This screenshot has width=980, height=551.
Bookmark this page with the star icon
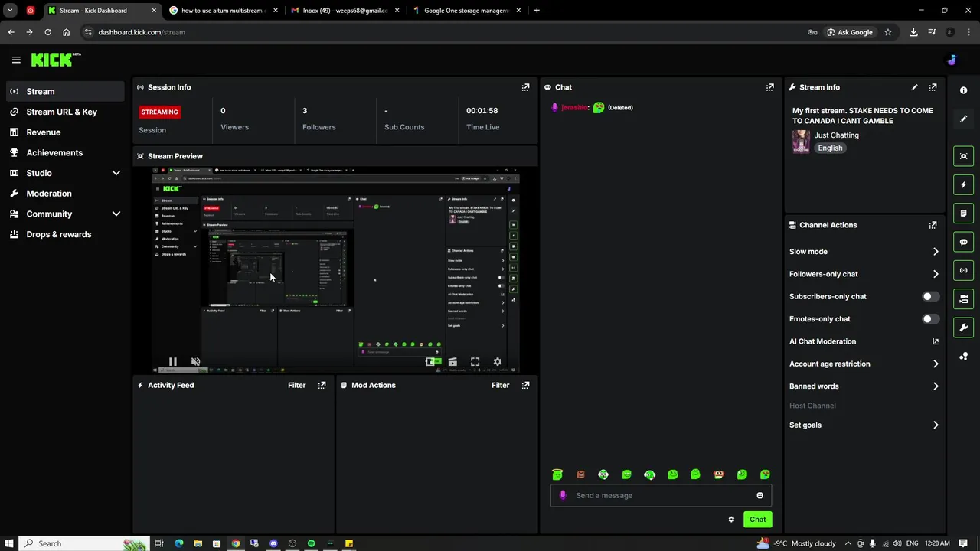pyautogui.click(x=888, y=32)
